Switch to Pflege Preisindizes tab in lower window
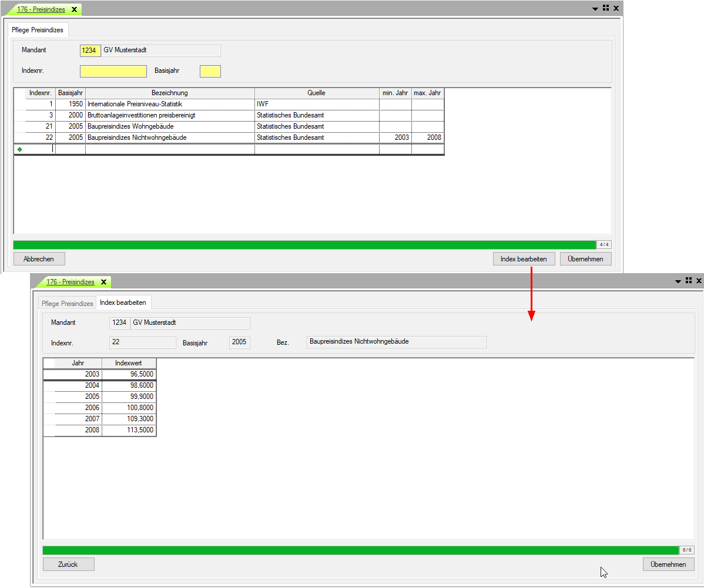704x588 pixels. tap(68, 303)
